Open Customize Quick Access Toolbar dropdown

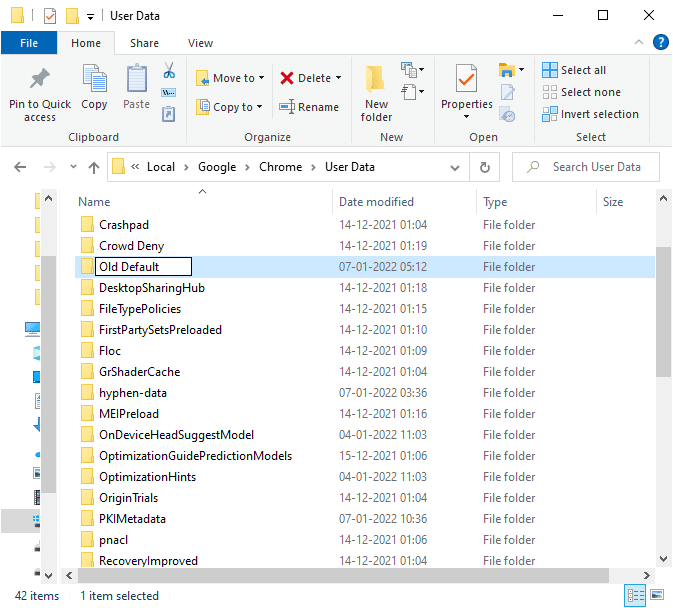pos(90,17)
